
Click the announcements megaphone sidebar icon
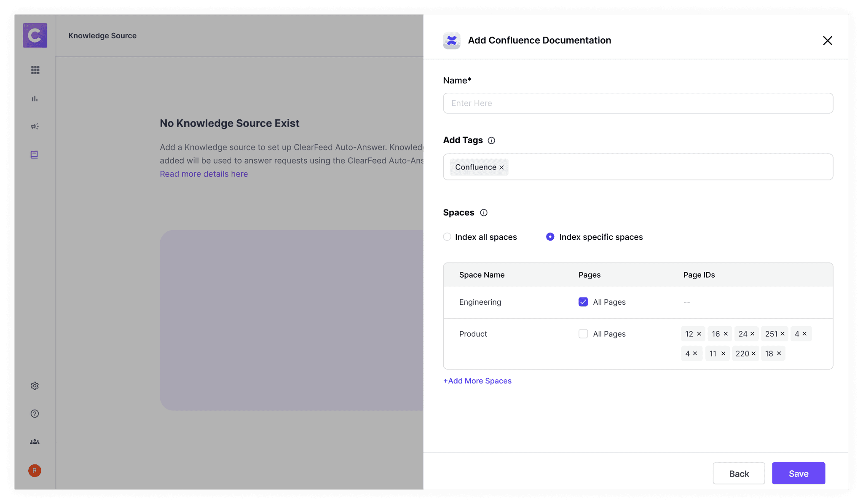tap(35, 126)
